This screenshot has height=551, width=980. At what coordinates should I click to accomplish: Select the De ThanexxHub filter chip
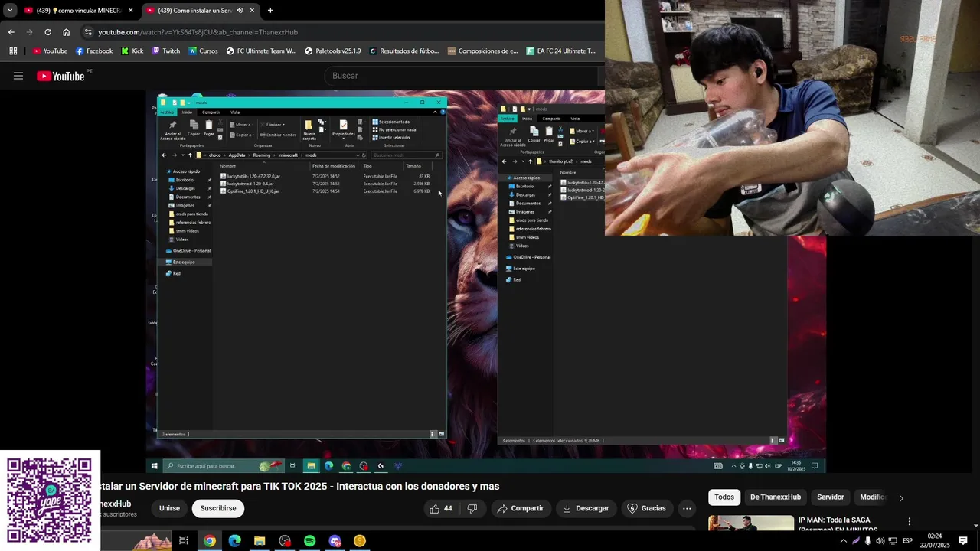pos(776,497)
